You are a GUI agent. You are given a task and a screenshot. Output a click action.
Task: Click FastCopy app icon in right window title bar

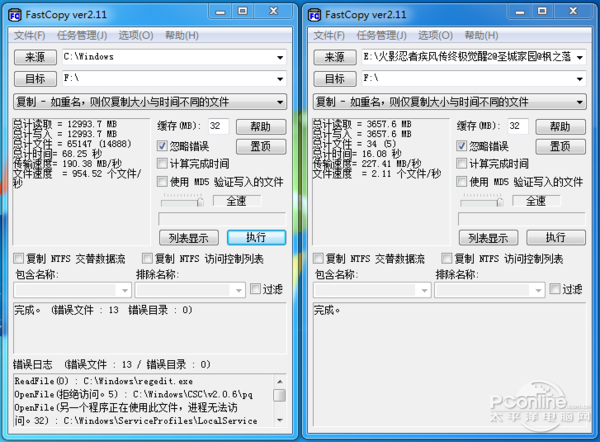(315, 15)
